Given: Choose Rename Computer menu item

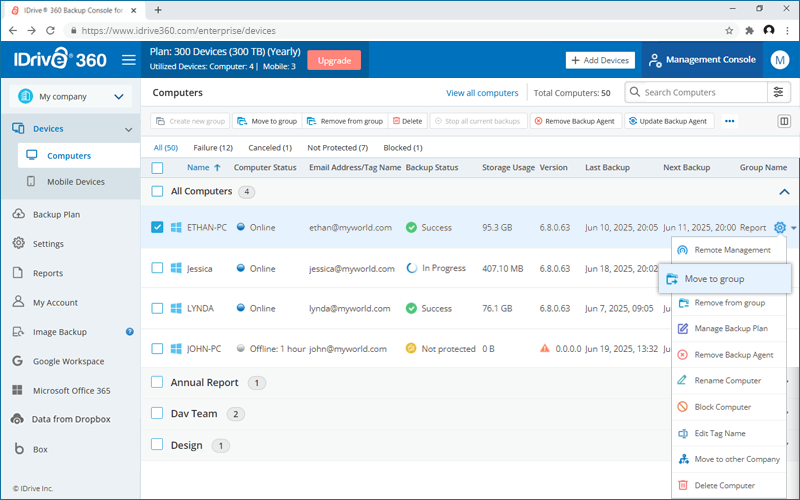Looking at the screenshot, I should [x=729, y=381].
